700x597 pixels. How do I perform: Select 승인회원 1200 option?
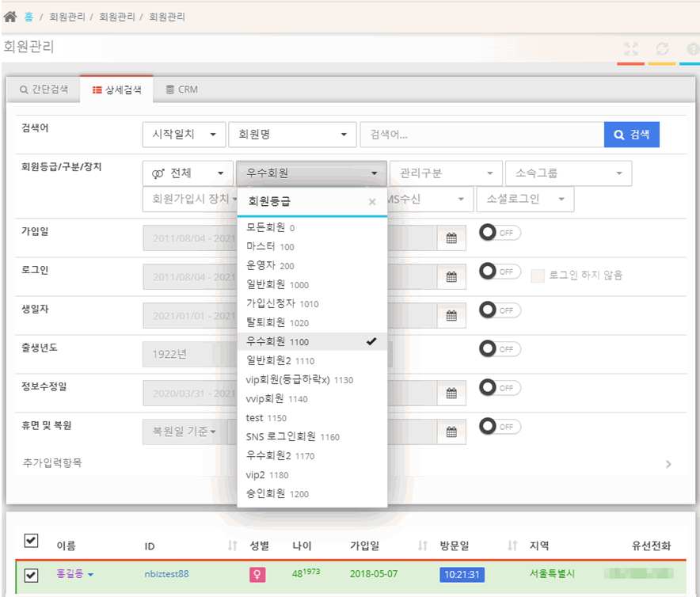tap(312, 494)
